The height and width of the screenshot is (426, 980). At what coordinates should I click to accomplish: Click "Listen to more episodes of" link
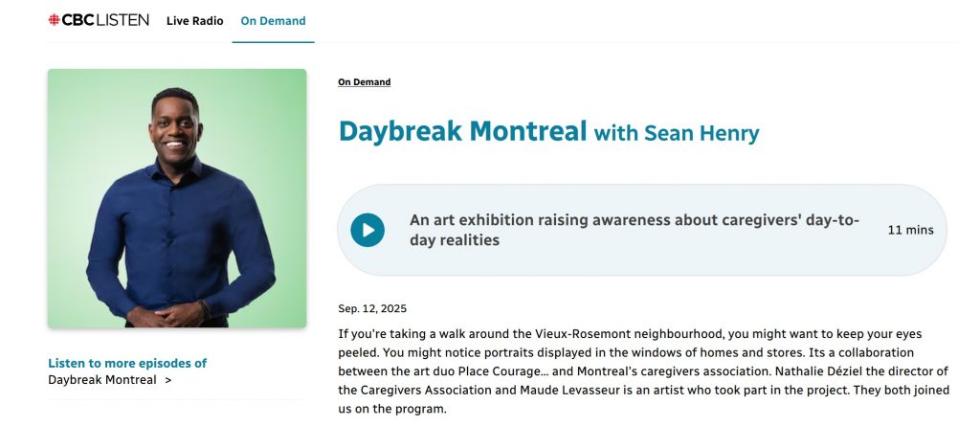pos(127,364)
